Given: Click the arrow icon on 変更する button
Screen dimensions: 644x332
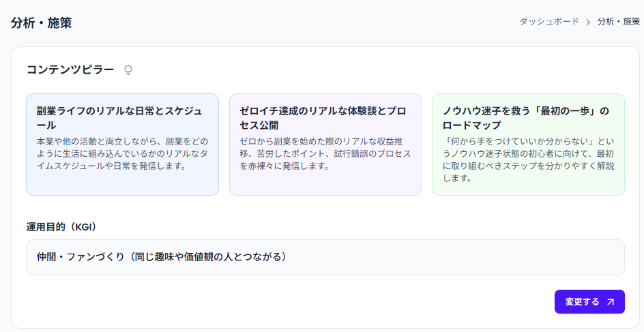Looking at the screenshot, I should pyautogui.click(x=611, y=302).
